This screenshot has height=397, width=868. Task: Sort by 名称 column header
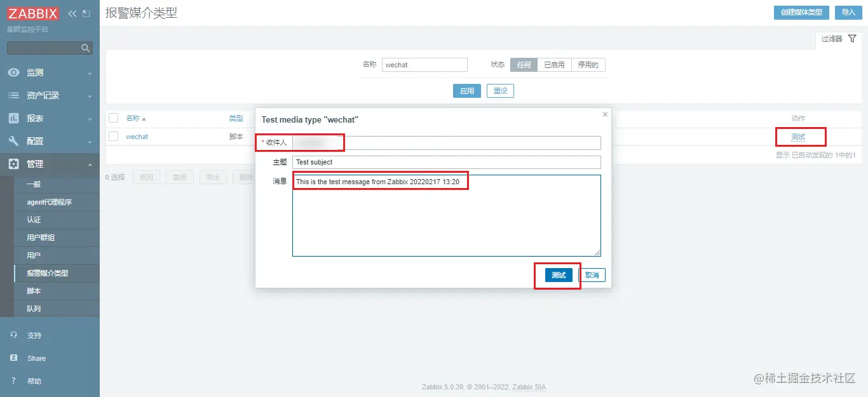(136, 118)
